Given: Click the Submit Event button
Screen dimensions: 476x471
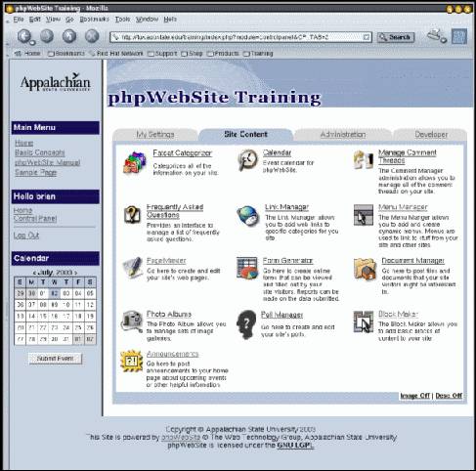Looking at the screenshot, I should 55,359.
